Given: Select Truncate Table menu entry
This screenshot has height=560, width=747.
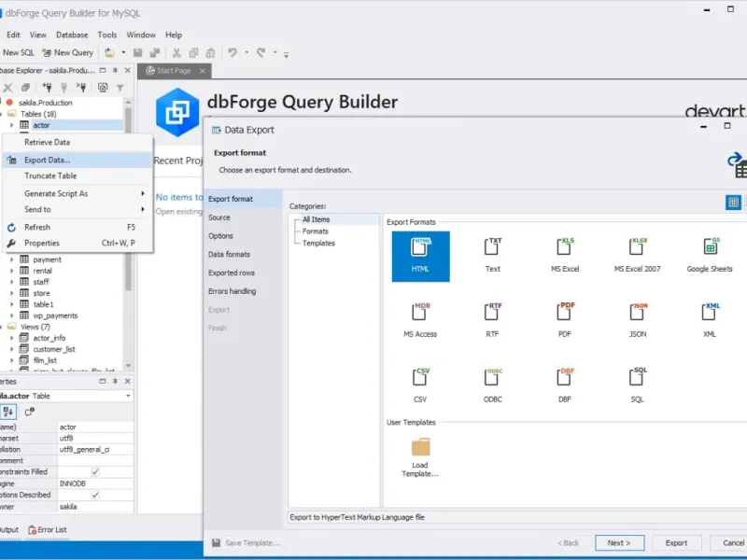Looking at the screenshot, I should tap(78, 175).
